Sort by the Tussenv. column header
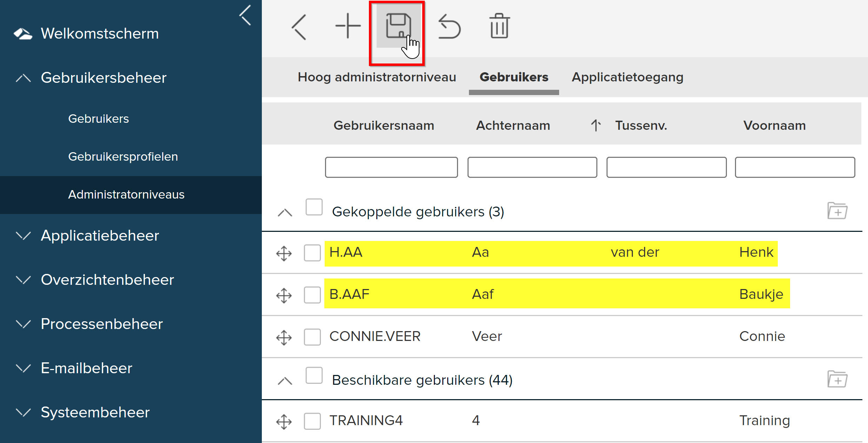The image size is (868, 443). pos(641,125)
